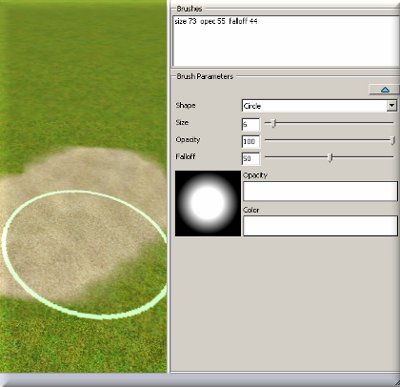Click the Opacity slider track middle
The width and height of the screenshot is (400, 387).
pos(329,140)
